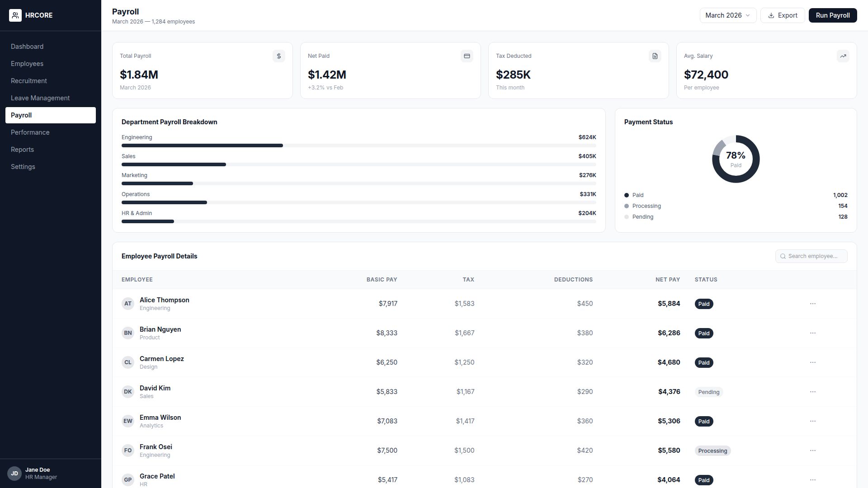Click the Pending legend entry with 128
The image size is (868, 488).
click(x=736, y=217)
